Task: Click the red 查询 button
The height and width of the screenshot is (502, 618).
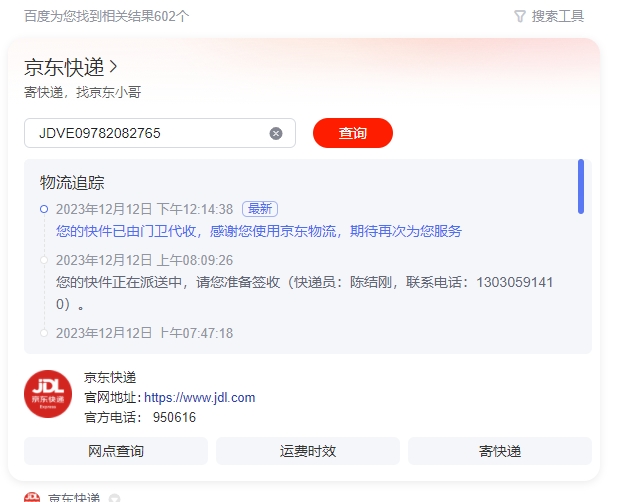Action: click(353, 133)
